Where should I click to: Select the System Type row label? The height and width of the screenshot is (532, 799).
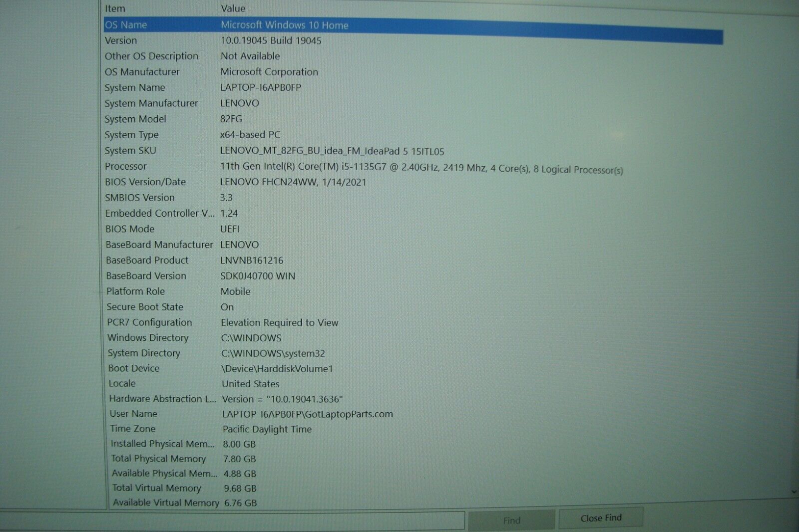(x=131, y=135)
